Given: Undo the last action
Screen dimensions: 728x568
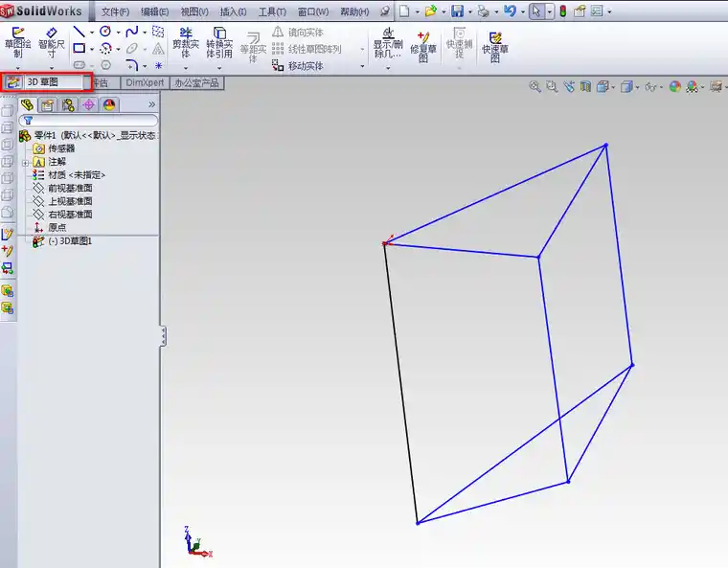Looking at the screenshot, I should click(510, 11).
